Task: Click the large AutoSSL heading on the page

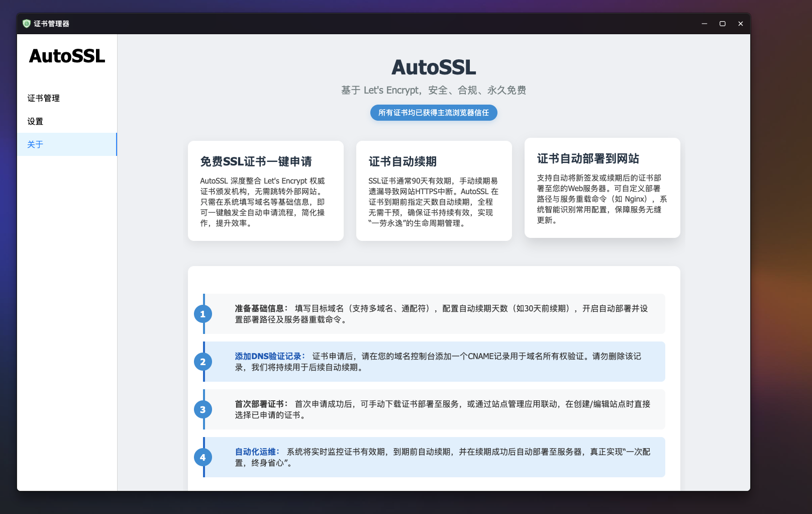Action: pos(434,67)
